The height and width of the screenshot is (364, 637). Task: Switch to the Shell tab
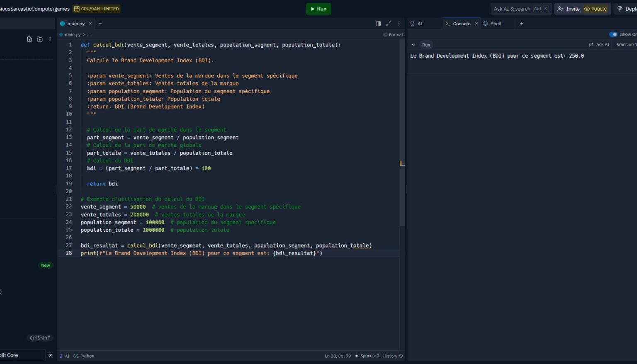(x=494, y=24)
